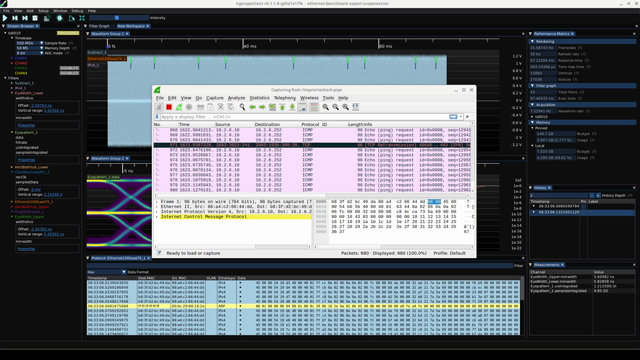The width and height of the screenshot is (640, 360).
Task: Click the clear sweeps toolbar icon
Action: click(x=72, y=18)
